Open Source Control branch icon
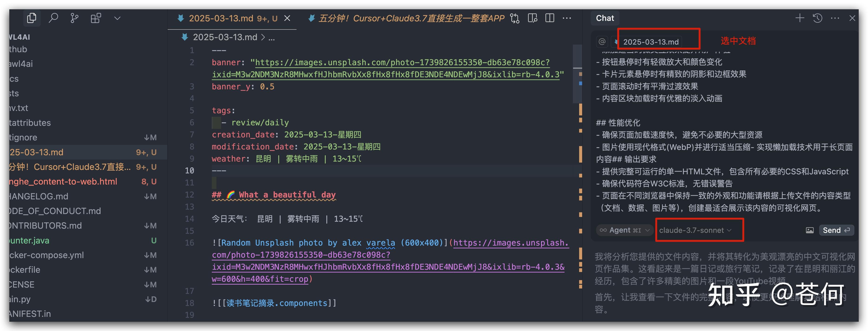The width and height of the screenshot is (868, 331). point(74,18)
